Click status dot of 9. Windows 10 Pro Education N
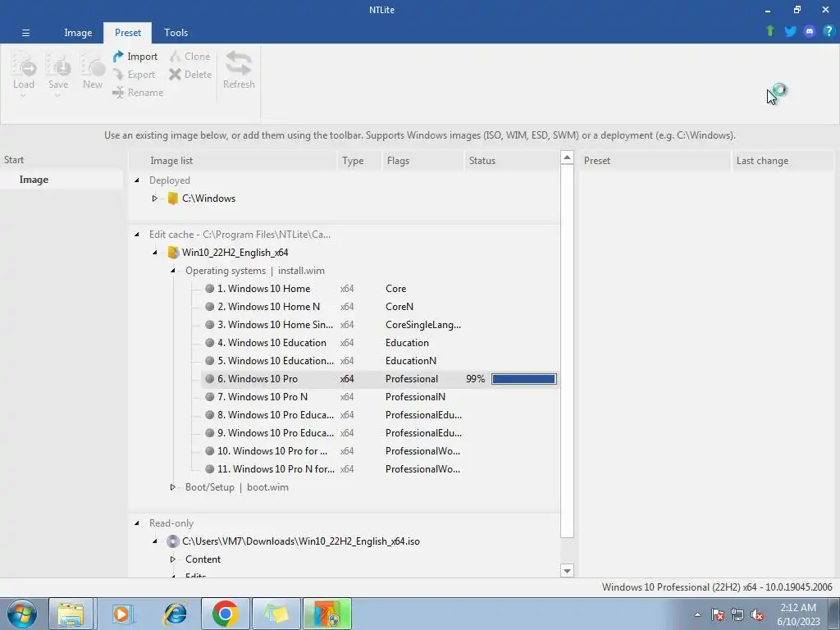 [x=209, y=433]
